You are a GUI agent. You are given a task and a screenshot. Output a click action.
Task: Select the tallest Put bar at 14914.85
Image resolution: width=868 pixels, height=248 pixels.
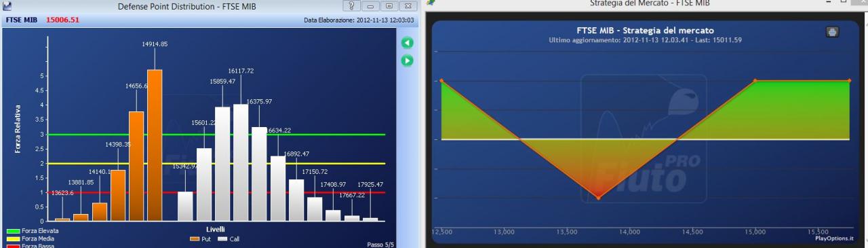(155, 145)
